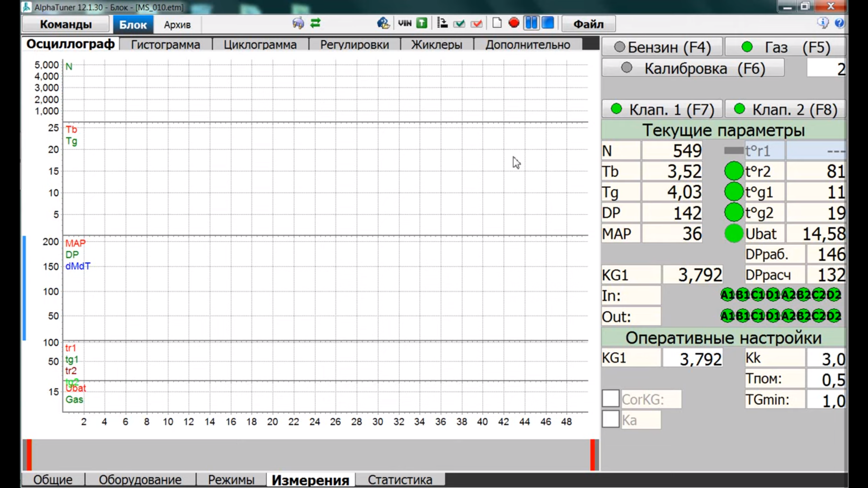Image resolution: width=868 pixels, height=488 pixels.
Task: Tick the Ka checkbox
Action: (x=610, y=419)
